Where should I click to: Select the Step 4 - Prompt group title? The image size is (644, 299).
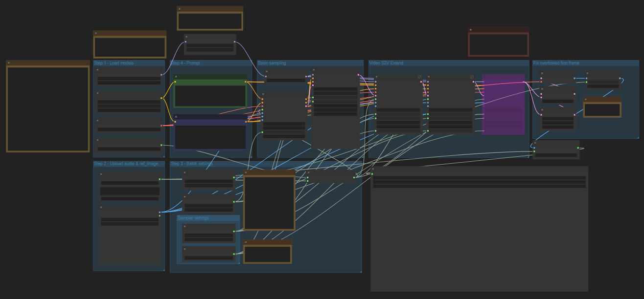(x=185, y=63)
